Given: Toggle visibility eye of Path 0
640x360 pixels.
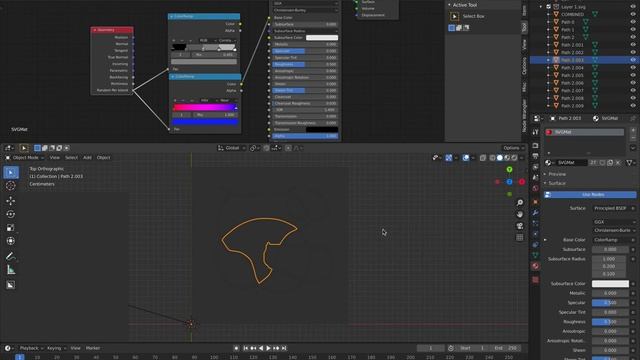Looking at the screenshot, I should (633, 22).
